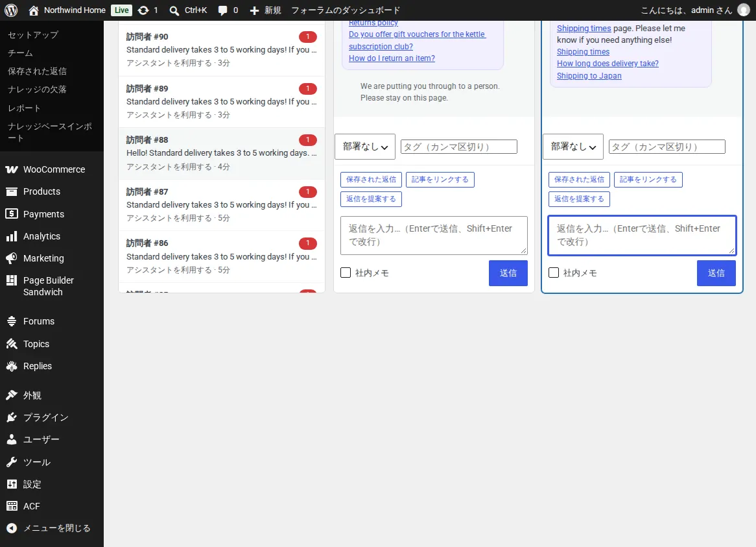Open 'Shipping times' link below the message
This screenshot has width=756, height=547.
[x=583, y=52]
